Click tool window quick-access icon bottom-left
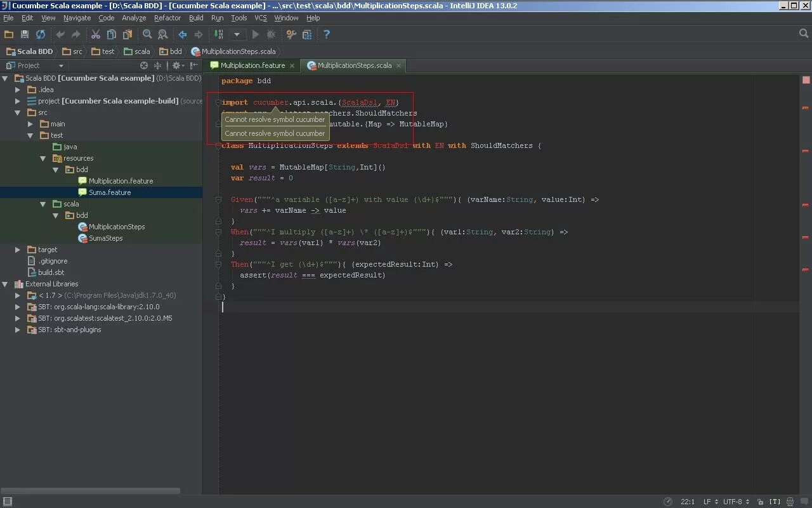Viewport: 812px width, 508px height. tap(7, 502)
